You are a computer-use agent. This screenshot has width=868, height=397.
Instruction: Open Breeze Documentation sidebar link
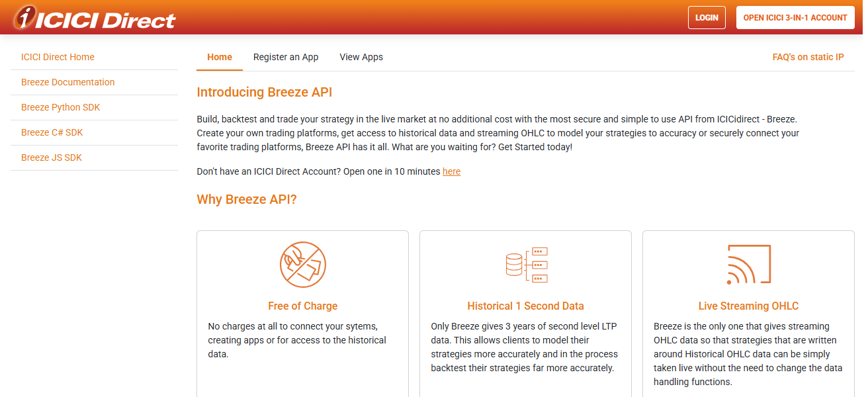(67, 82)
